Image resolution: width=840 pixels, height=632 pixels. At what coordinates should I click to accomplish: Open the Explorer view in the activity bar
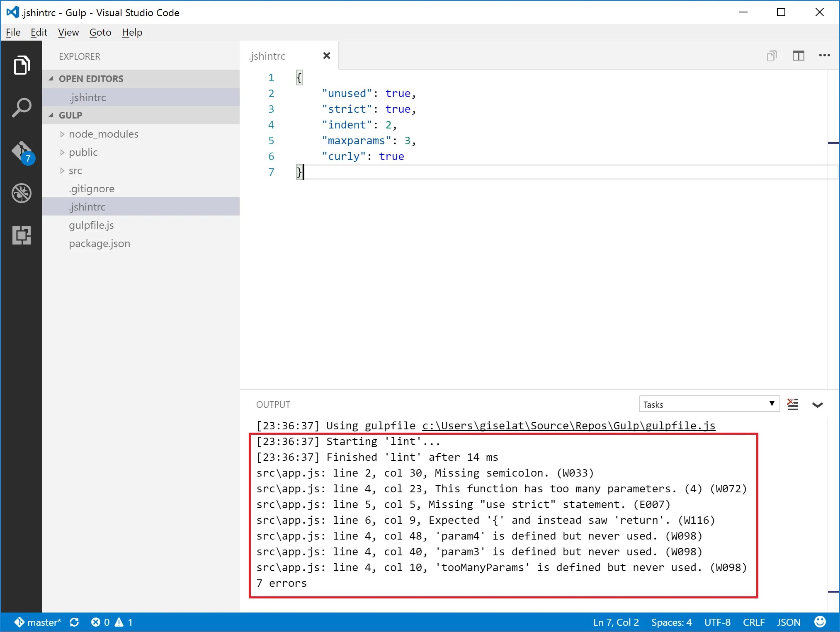[22, 65]
